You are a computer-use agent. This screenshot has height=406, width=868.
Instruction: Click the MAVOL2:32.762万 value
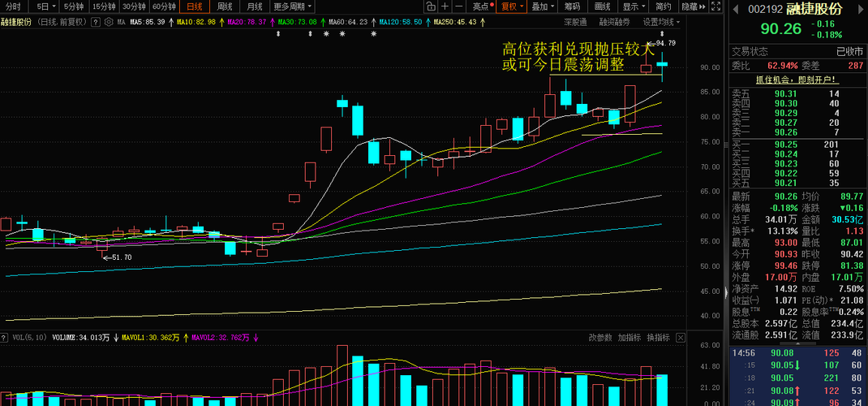[221, 337]
